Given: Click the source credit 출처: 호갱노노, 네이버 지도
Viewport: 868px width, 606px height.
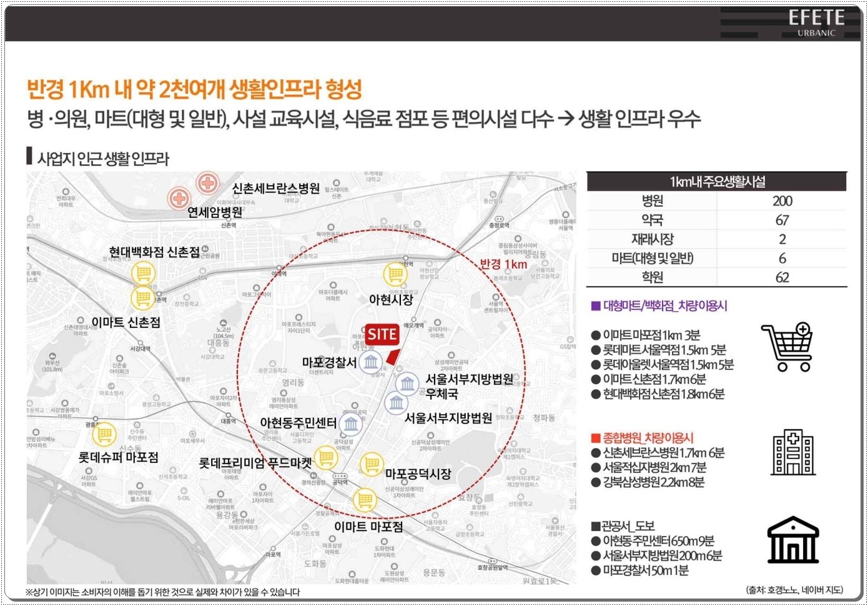Looking at the screenshot, I should point(794,589).
